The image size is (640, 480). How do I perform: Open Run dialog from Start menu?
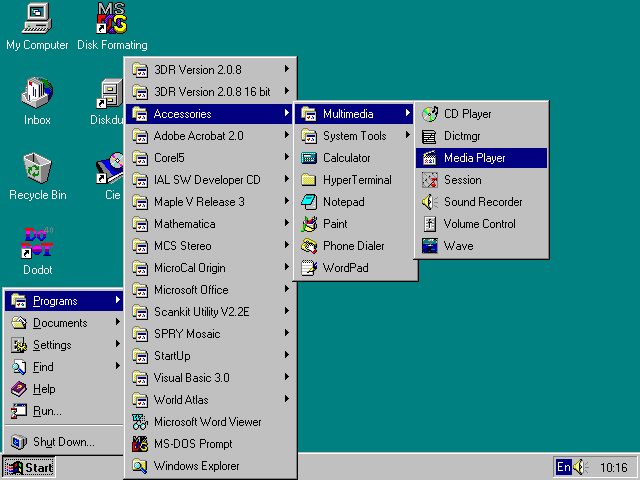pyautogui.click(x=47, y=411)
